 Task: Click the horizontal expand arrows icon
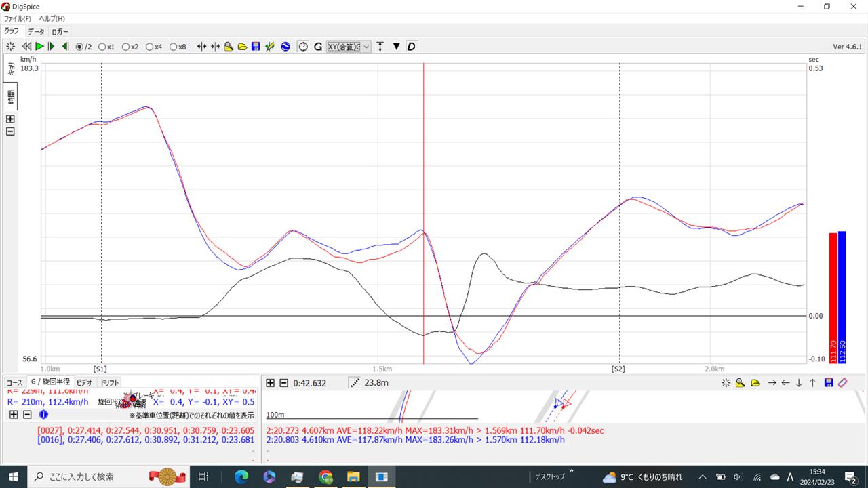[x=201, y=47]
